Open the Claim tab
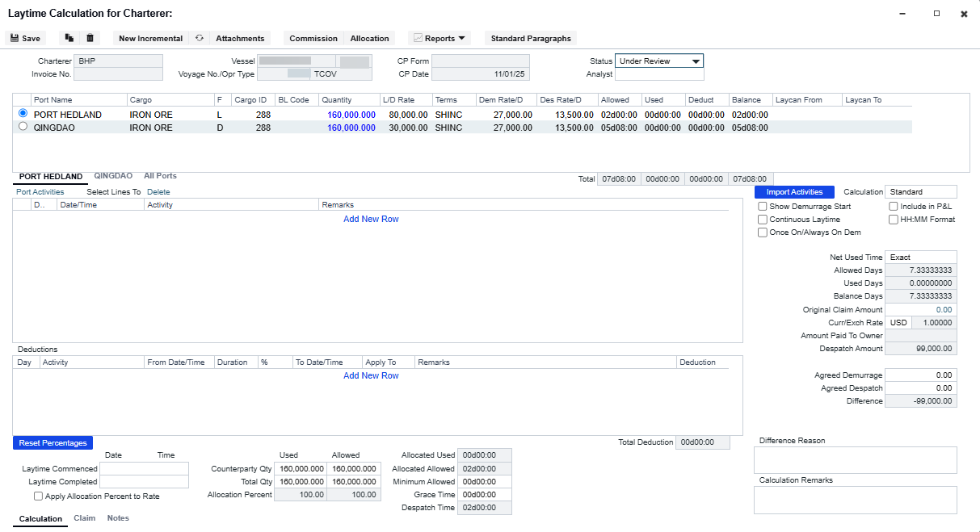This screenshot has width=980, height=532. pos(85,518)
